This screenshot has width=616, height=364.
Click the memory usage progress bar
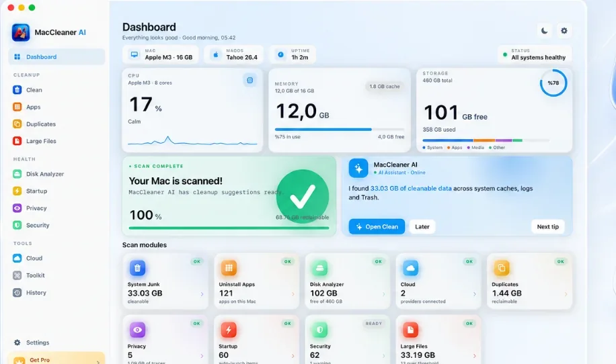pyautogui.click(x=340, y=129)
